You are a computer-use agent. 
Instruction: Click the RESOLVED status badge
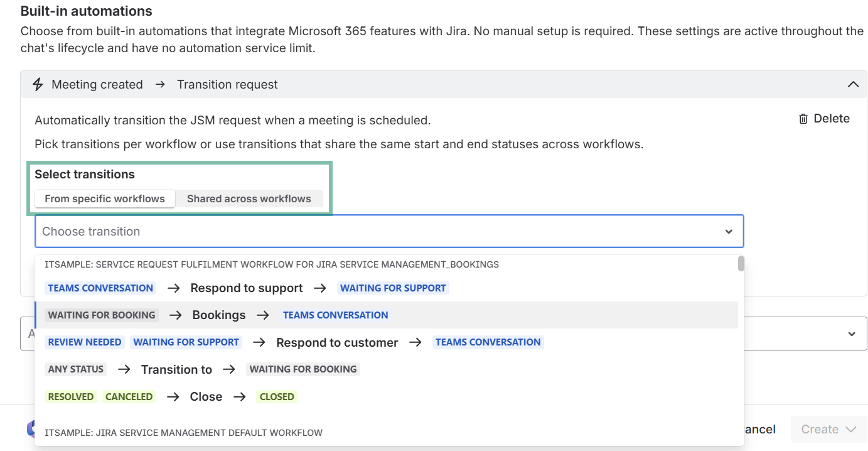(71, 397)
